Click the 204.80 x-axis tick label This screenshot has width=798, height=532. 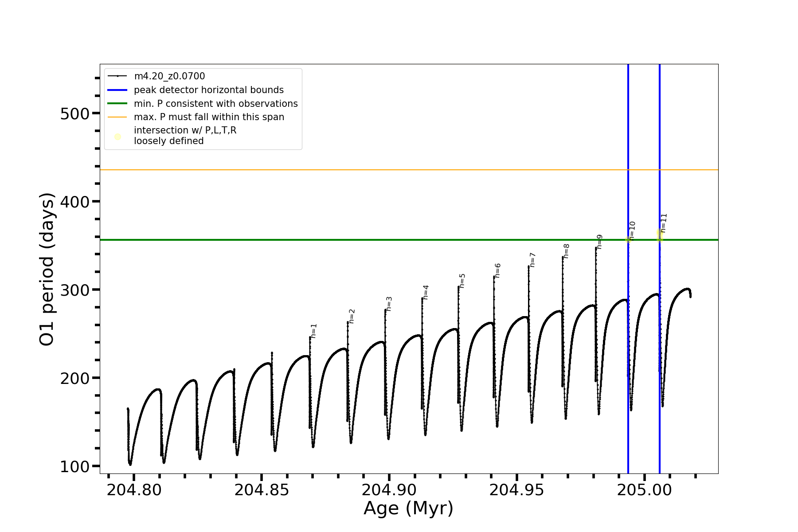point(134,490)
